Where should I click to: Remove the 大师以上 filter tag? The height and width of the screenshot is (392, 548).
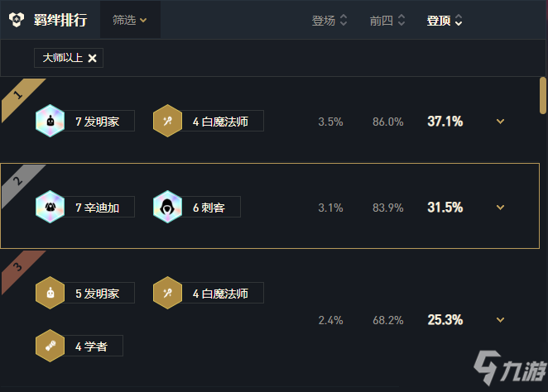click(x=92, y=58)
